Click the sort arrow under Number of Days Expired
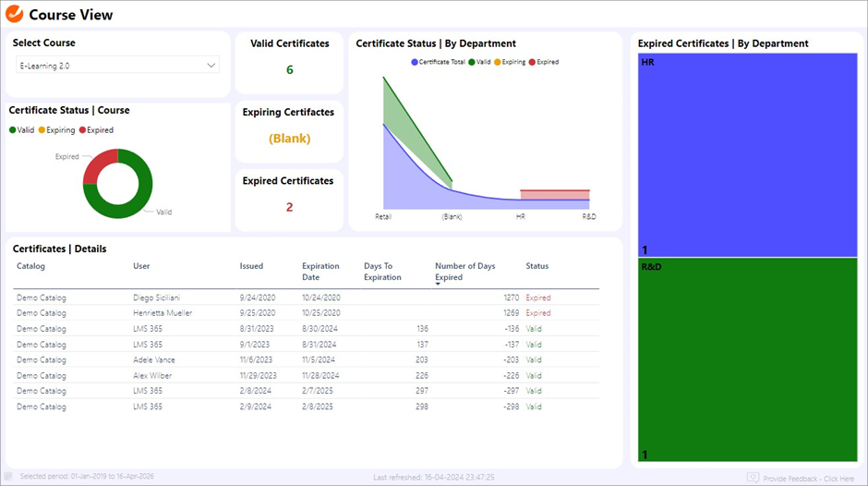Screen dimensions: 868x486 click(x=438, y=285)
